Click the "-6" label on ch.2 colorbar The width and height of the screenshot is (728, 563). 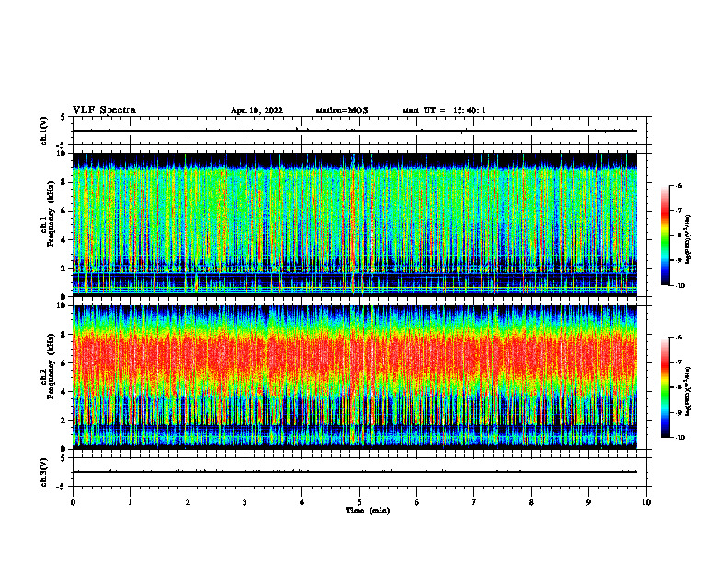coord(678,338)
